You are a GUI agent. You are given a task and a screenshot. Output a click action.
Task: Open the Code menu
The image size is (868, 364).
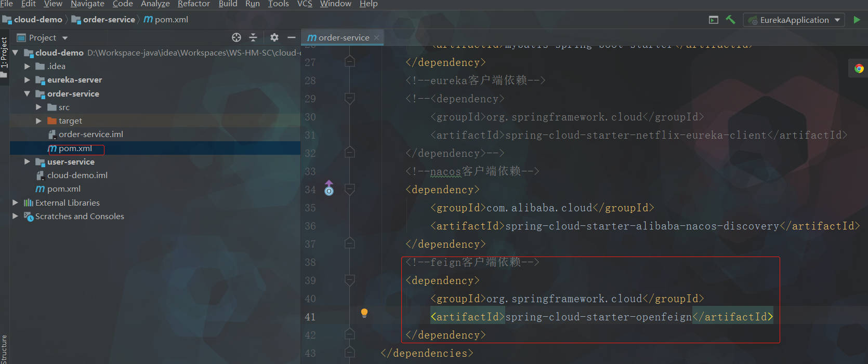click(123, 4)
